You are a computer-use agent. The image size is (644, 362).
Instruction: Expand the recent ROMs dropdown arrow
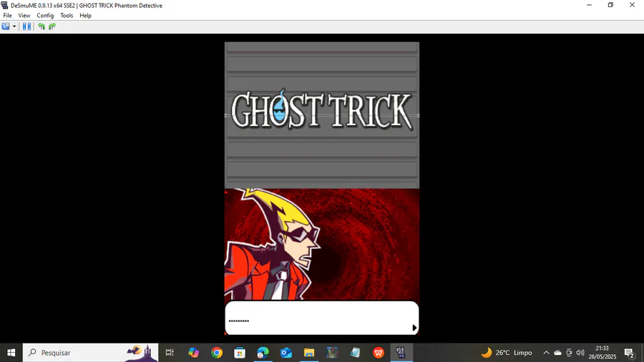click(x=14, y=26)
